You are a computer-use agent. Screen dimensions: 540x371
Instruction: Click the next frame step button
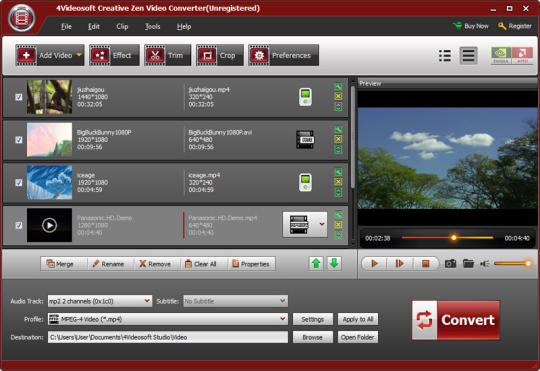click(399, 264)
